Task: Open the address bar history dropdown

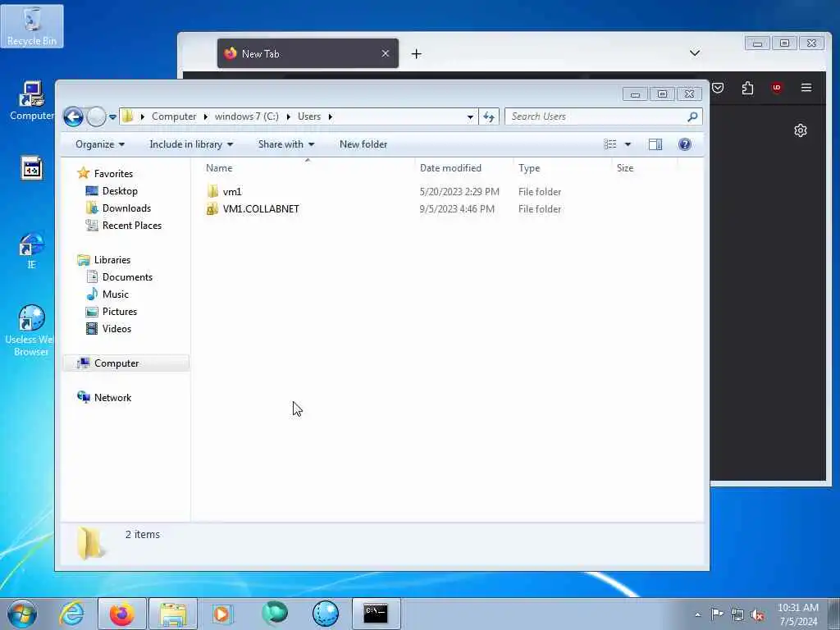Action: click(x=470, y=116)
